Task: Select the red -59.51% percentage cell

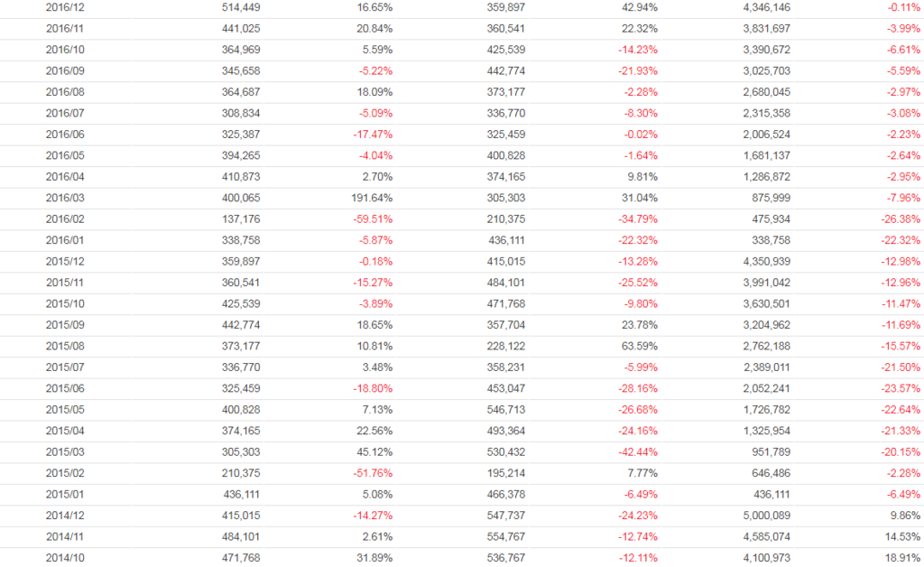Action: (x=371, y=218)
